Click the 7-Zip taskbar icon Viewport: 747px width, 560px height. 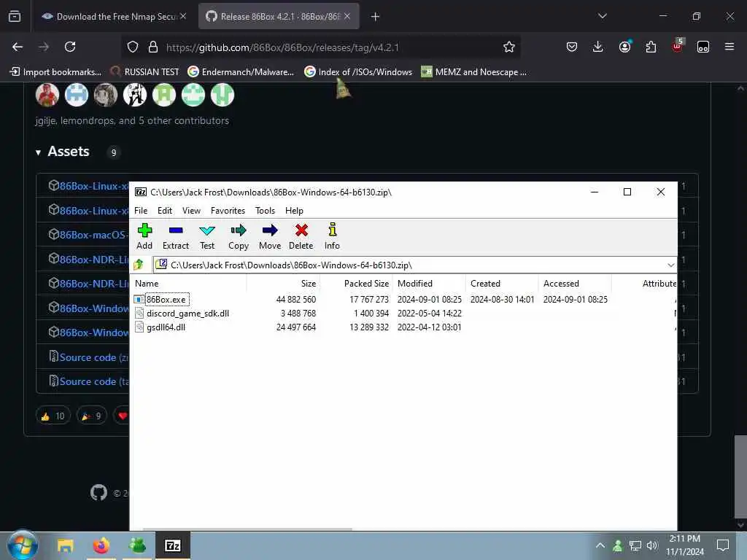pos(172,545)
